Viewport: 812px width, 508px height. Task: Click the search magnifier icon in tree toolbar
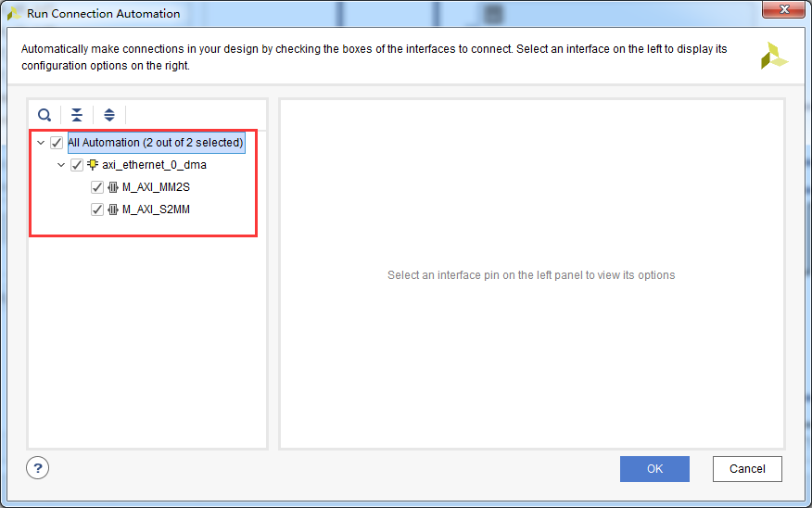click(x=44, y=114)
